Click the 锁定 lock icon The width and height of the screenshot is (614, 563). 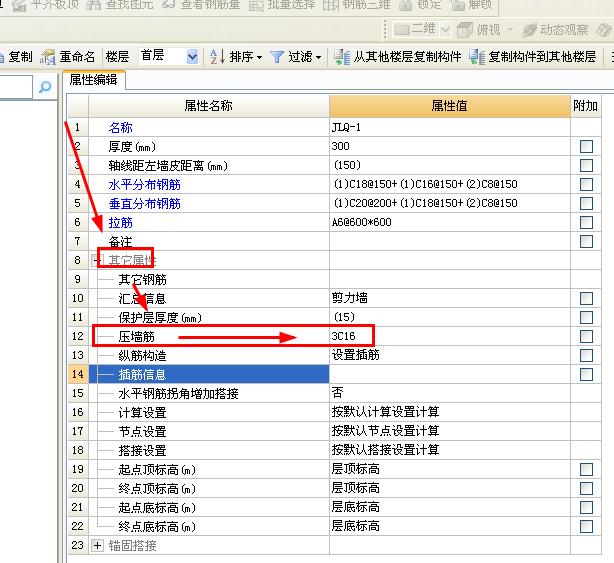406,5
